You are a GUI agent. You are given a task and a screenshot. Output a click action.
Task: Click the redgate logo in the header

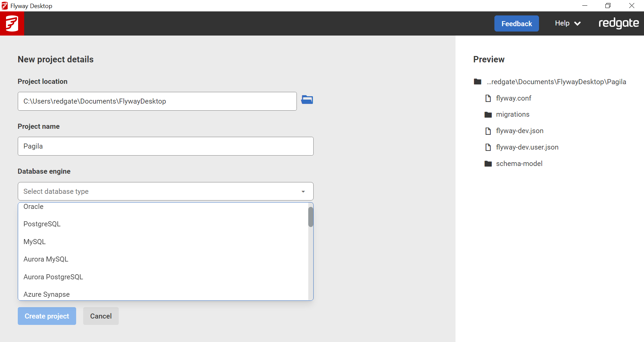click(x=619, y=23)
